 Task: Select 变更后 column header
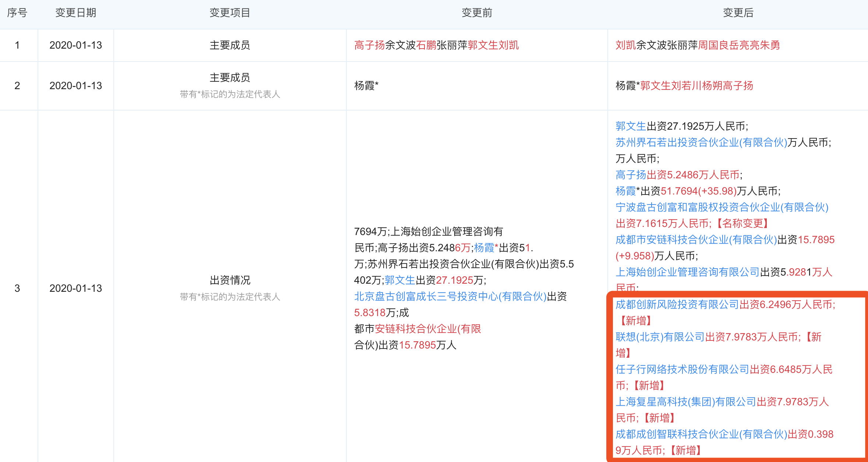(x=738, y=13)
